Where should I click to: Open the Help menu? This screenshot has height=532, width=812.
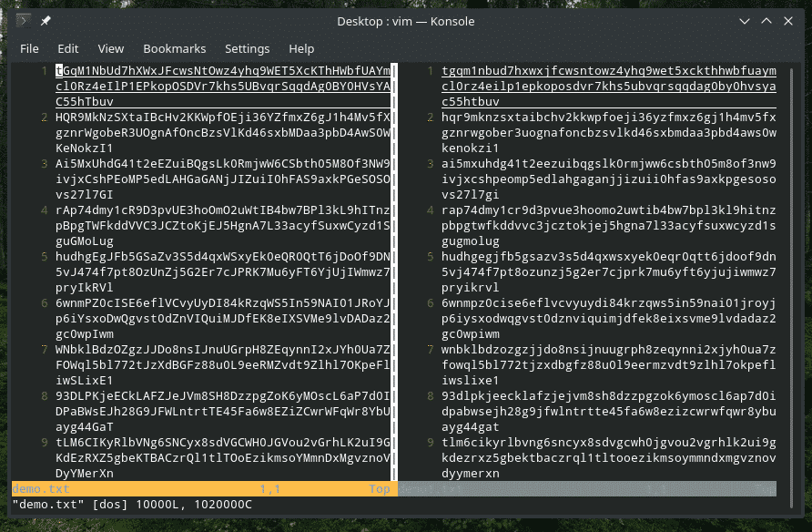click(x=301, y=48)
